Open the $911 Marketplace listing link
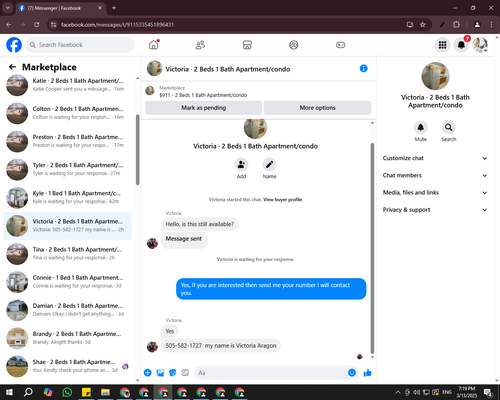The width and height of the screenshot is (500, 400). click(203, 95)
